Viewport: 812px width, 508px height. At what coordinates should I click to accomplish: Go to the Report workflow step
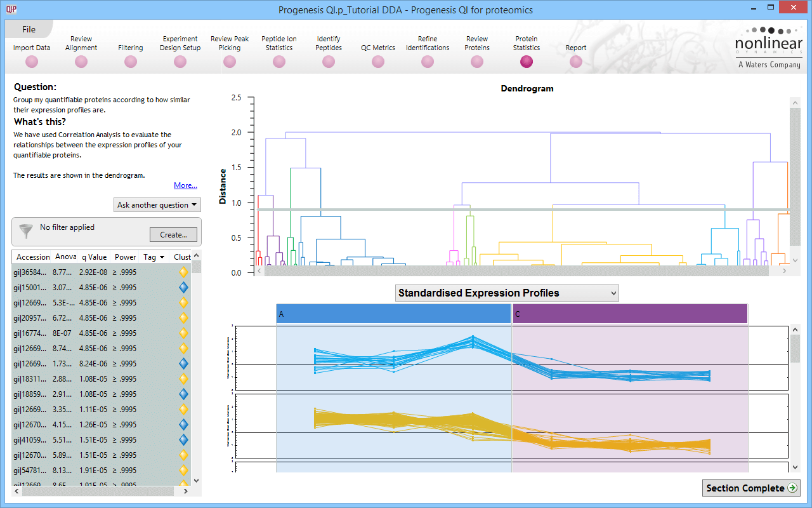pos(576,62)
